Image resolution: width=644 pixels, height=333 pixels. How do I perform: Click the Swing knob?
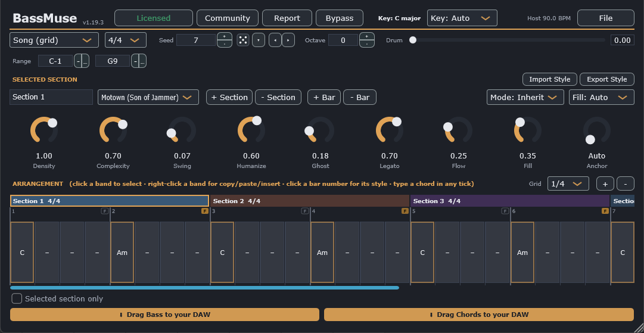click(x=182, y=130)
